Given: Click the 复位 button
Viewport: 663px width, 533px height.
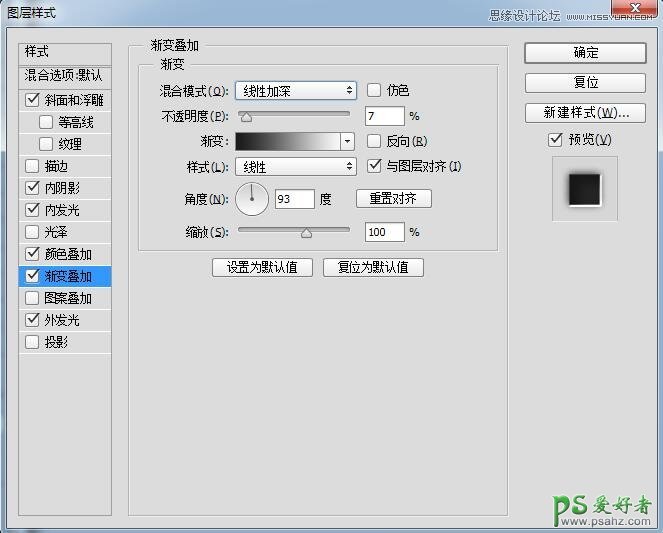Looking at the screenshot, I should click(585, 83).
